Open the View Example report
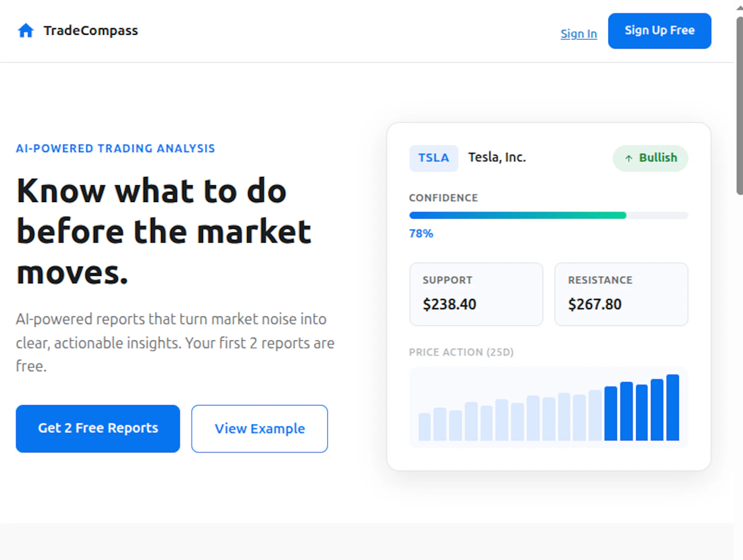Viewport: 743px width, 560px height. click(x=259, y=428)
